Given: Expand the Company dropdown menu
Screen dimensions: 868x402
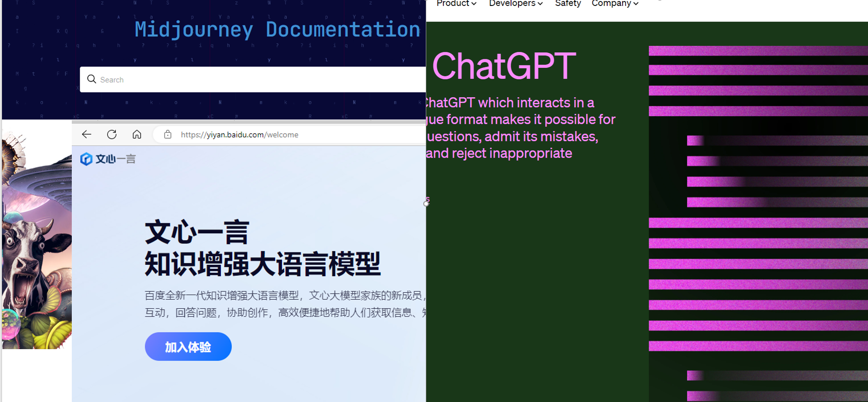Looking at the screenshot, I should click(x=615, y=3).
